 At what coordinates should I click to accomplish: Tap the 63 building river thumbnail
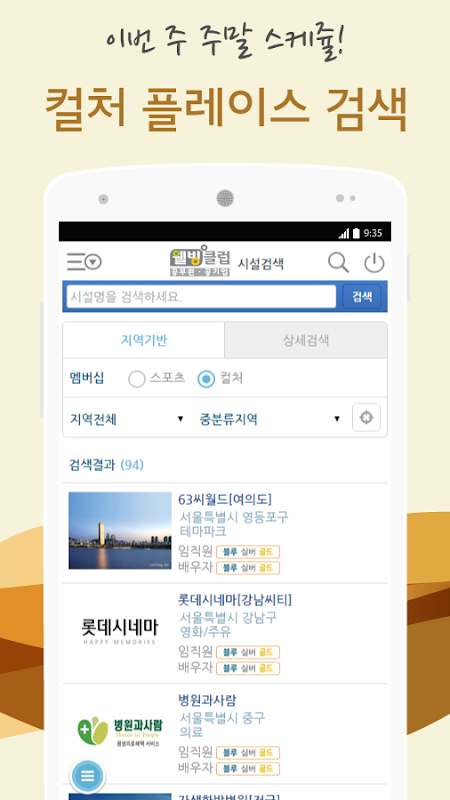tap(120, 530)
